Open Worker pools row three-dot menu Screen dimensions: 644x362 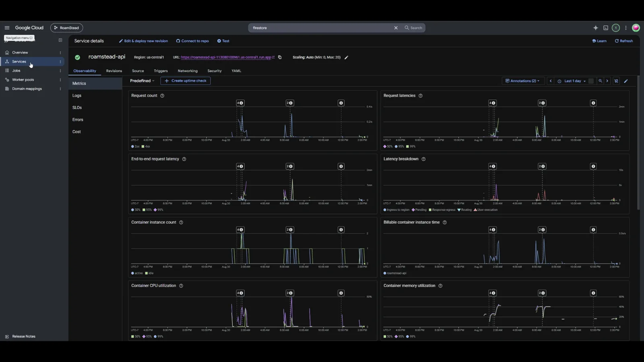point(60,80)
